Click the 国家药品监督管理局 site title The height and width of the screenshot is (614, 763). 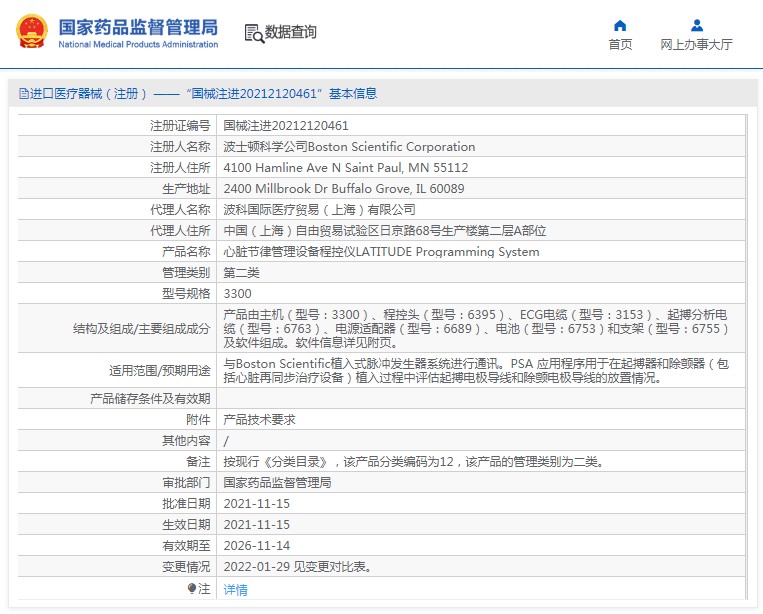[x=138, y=27]
